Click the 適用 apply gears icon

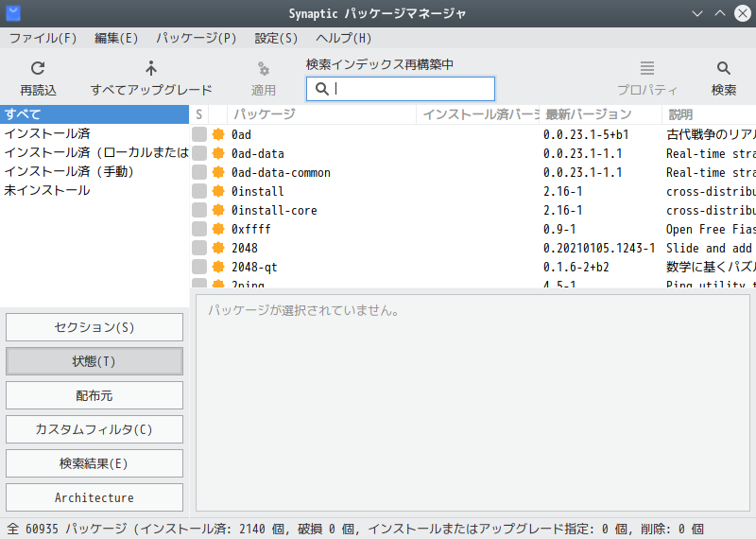point(264,68)
